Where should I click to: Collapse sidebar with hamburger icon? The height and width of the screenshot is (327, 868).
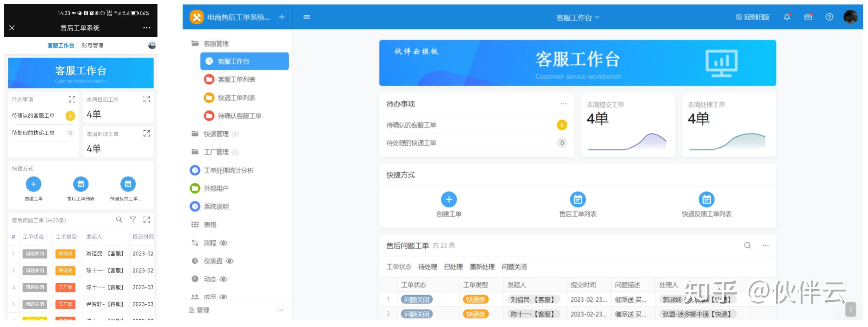[x=307, y=17]
